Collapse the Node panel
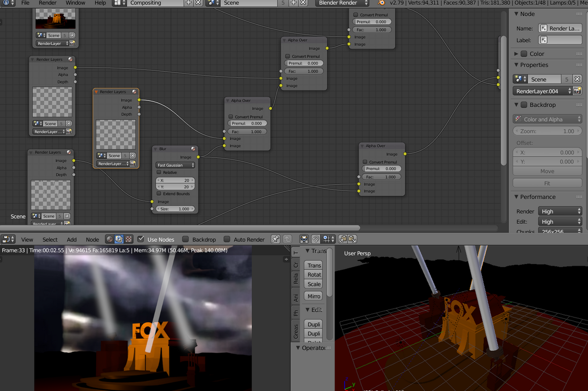This screenshot has width=588, height=391. point(516,14)
